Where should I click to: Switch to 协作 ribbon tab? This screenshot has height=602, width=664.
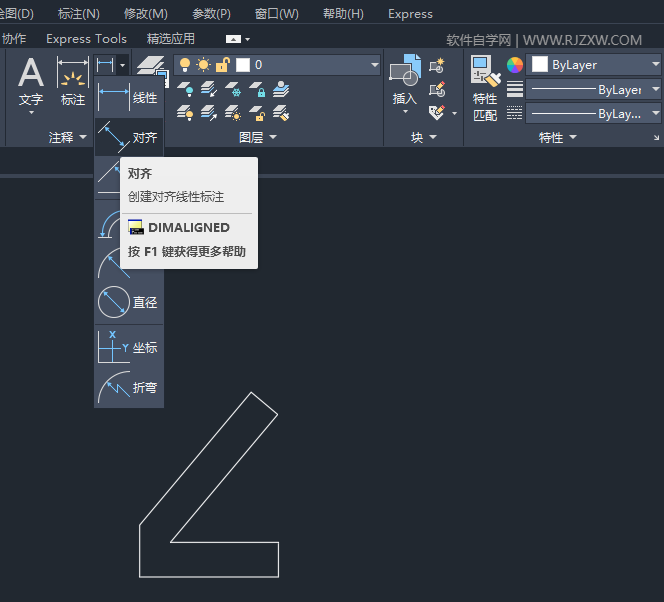[14, 39]
